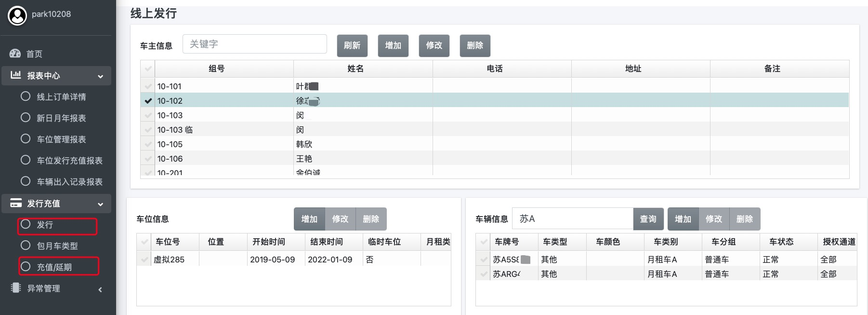The image size is (868, 315).
Task: Click 查询 button in vehicle info
Action: pyautogui.click(x=648, y=219)
